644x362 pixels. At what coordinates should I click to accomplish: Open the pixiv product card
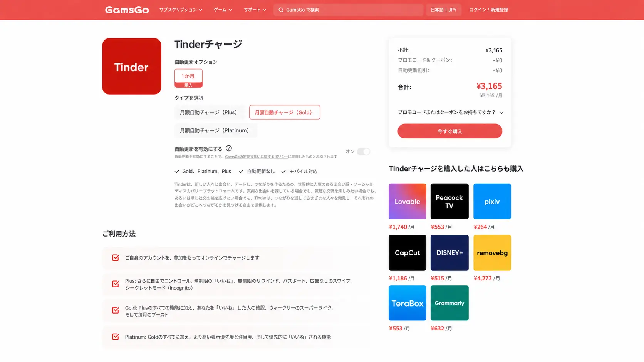(492, 201)
